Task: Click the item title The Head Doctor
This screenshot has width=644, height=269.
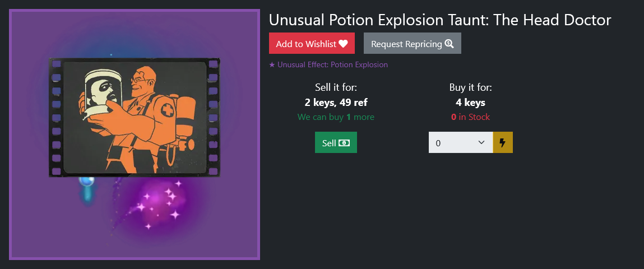Action: click(x=552, y=20)
